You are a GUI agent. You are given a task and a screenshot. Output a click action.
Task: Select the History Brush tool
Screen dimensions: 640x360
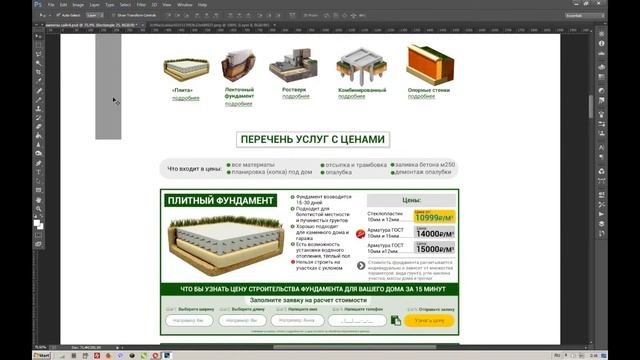tap(38, 118)
